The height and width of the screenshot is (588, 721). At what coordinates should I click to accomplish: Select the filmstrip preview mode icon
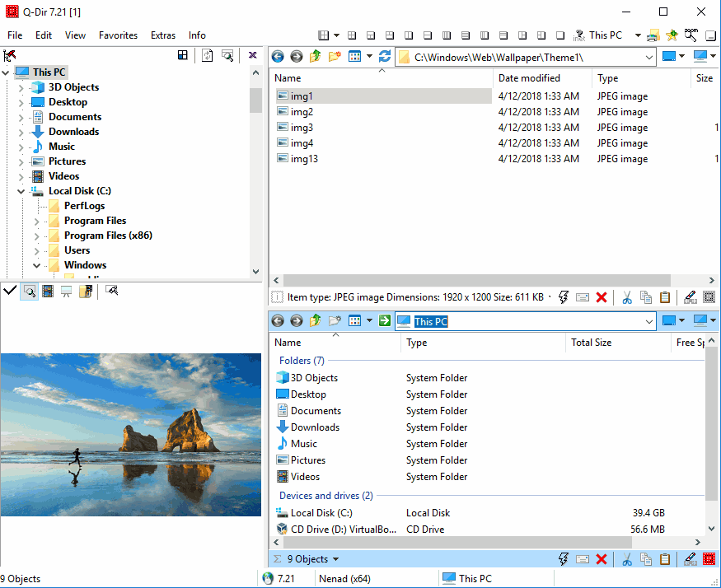tap(48, 291)
